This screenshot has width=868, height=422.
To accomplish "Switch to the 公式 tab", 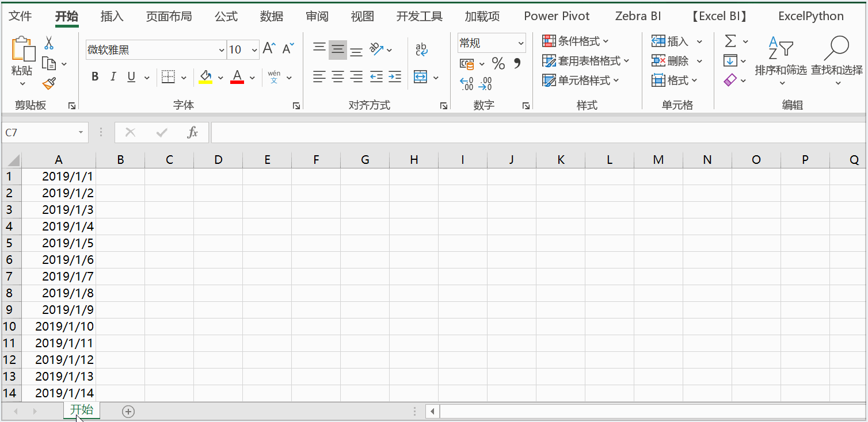I will click(226, 16).
